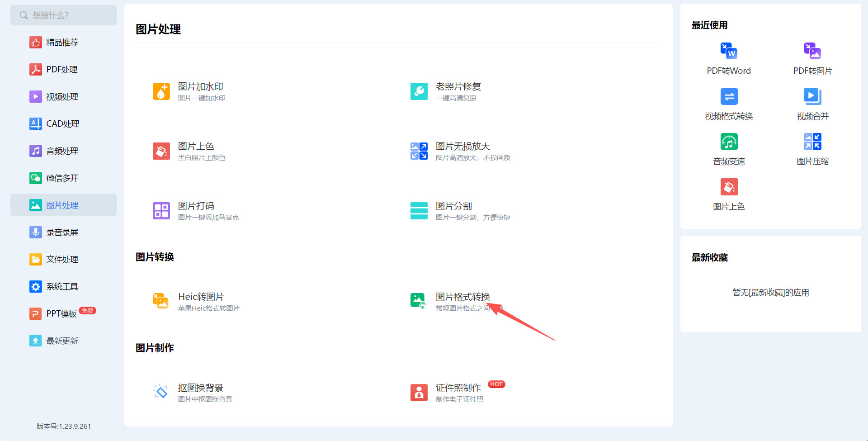
Task: Click the 图片上色 red paint icon
Action: 161,151
